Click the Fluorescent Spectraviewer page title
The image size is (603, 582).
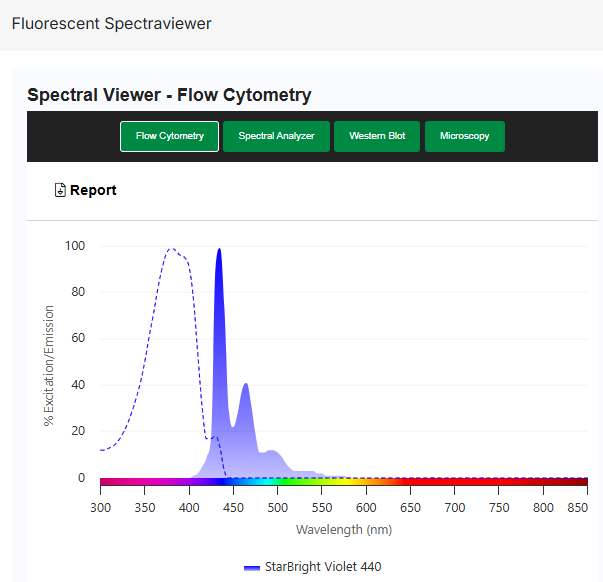[x=111, y=23]
